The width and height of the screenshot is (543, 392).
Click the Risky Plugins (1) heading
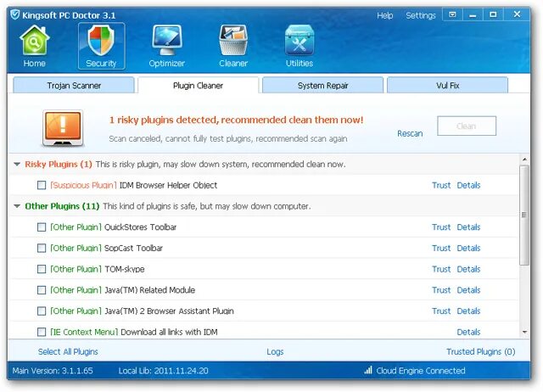pos(59,164)
